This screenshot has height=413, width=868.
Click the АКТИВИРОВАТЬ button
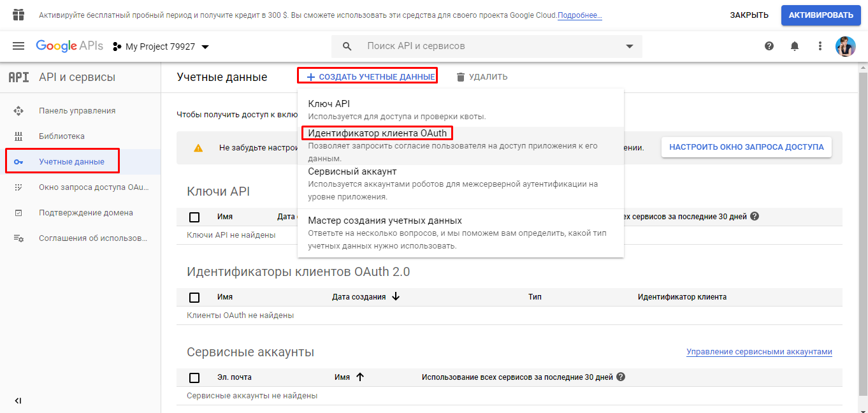pos(821,15)
